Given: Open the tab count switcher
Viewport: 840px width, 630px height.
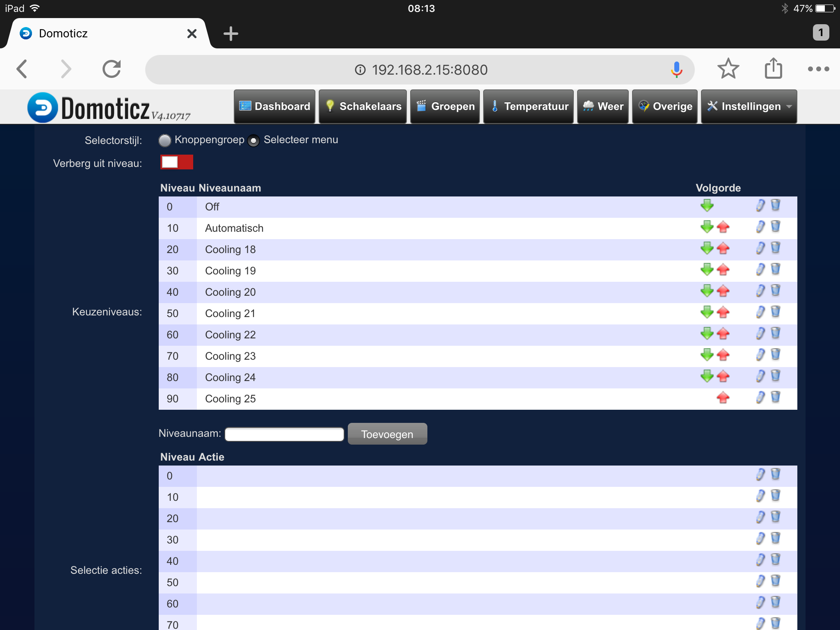Looking at the screenshot, I should coord(820,32).
